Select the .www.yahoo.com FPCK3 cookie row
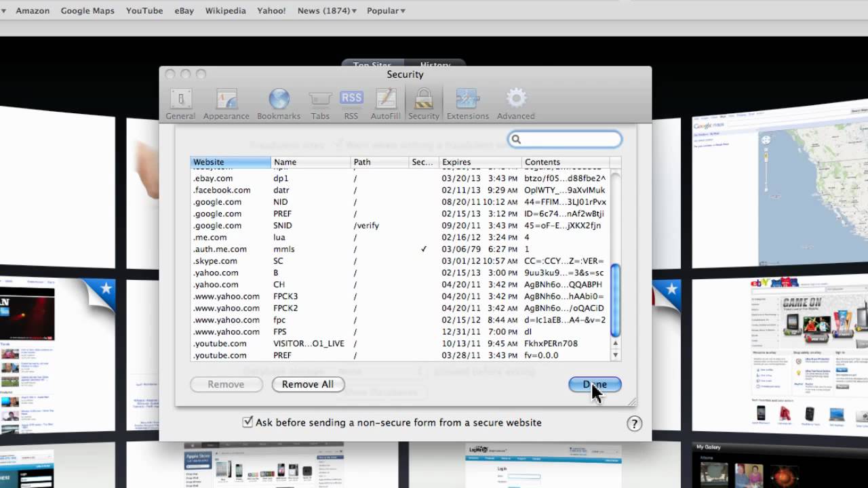This screenshot has height=488, width=868. 400,296
